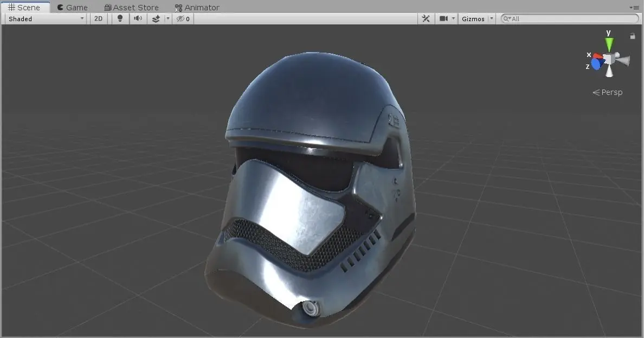Toggle scene effects icon
The width and height of the screenshot is (644, 338).
[156, 18]
